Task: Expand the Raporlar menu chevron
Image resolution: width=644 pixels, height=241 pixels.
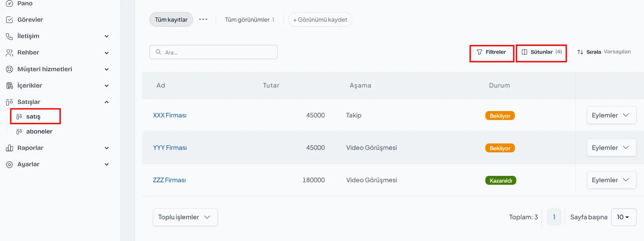Action: [x=106, y=148]
